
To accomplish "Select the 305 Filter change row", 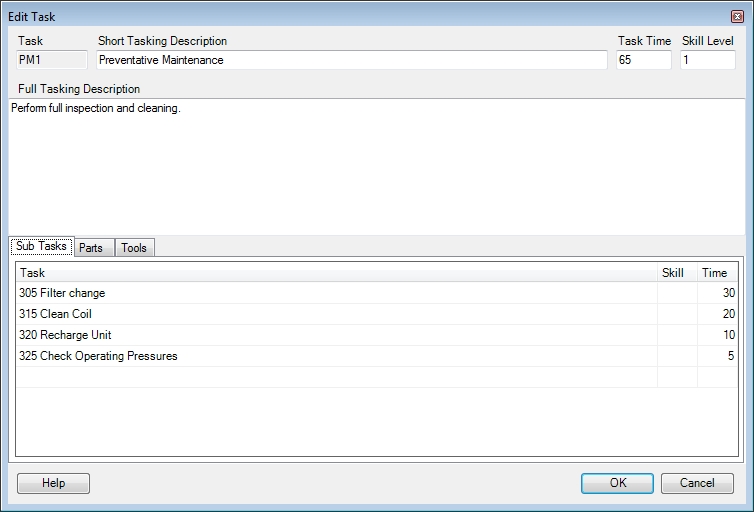I will tap(377, 293).
